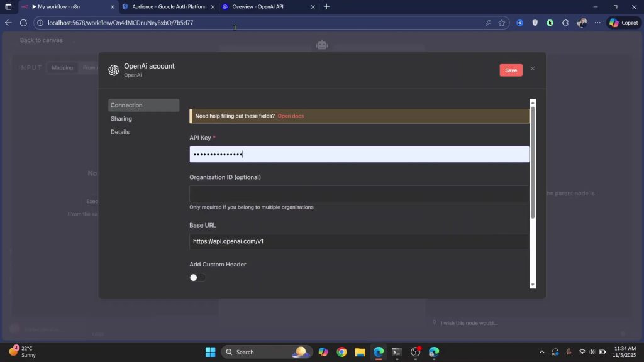
Task: Open the Copilot sidebar
Action: [x=623, y=23]
